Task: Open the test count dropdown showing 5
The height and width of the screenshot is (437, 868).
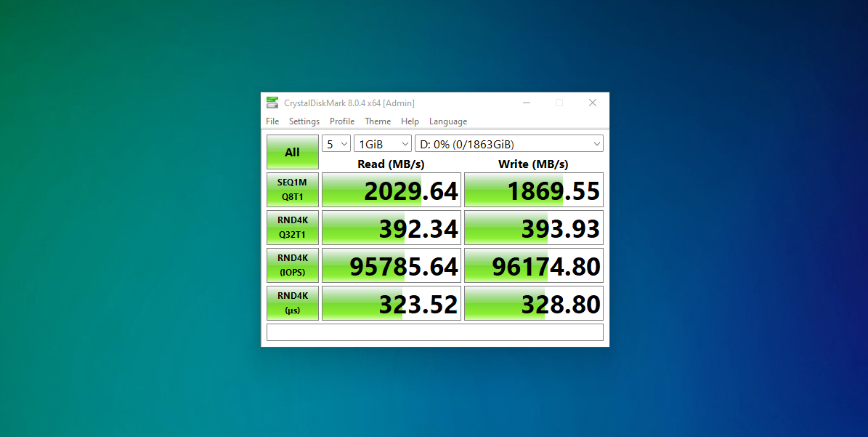Action: click(x=336, y=144)
